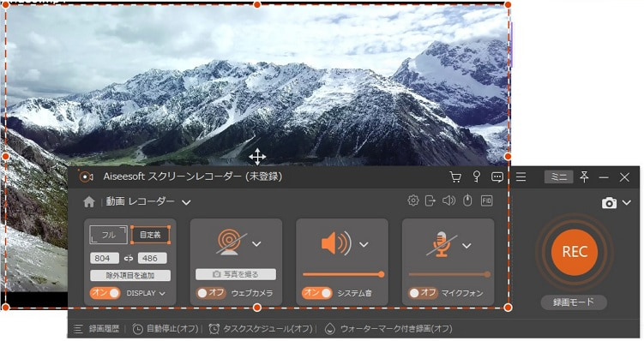Click the right edge middle resize handle
Image resolution: width=644 pixels, height=341 pixels.
click(508, 156)
